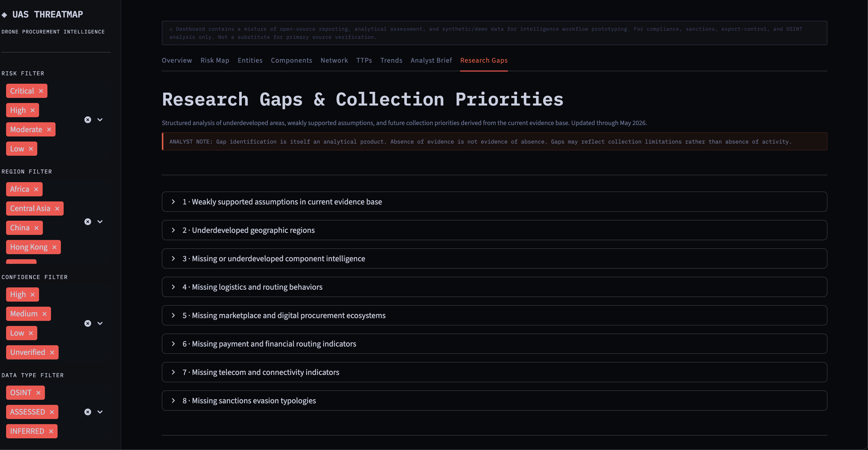Open the confidence filter dropdown

(x=100, y=323)
